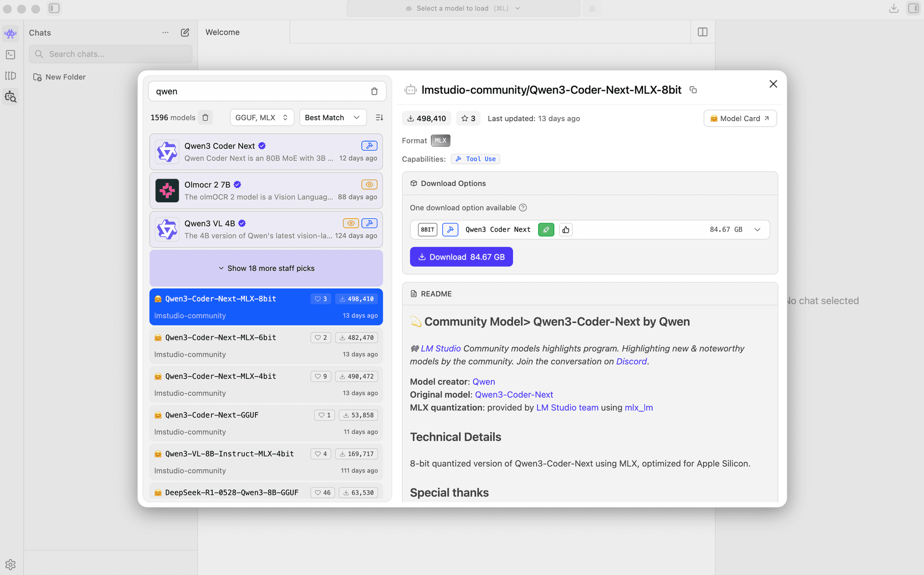Click in the Search chats field
Image resolution: width=924 pixels, height=575 pixels.
coord(111,54)
